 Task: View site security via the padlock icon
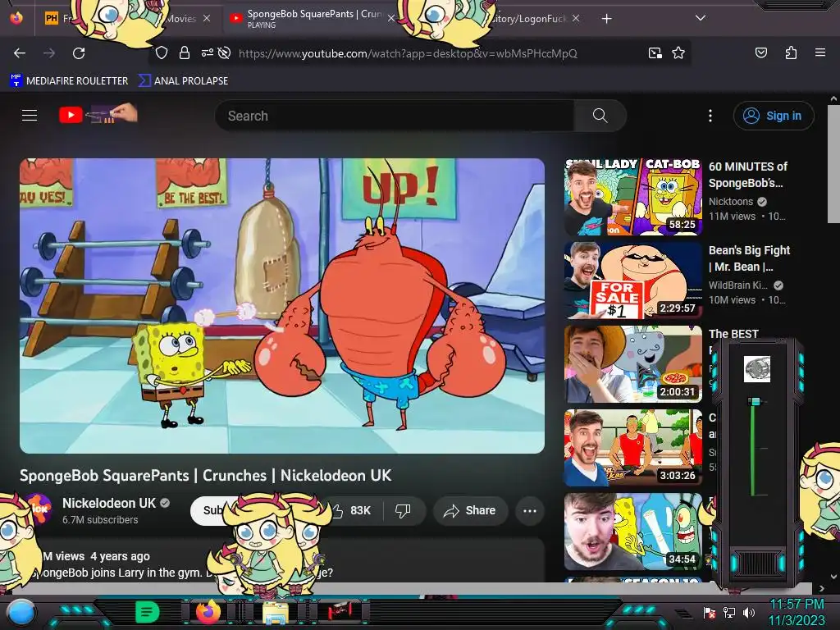click(185, 52)
